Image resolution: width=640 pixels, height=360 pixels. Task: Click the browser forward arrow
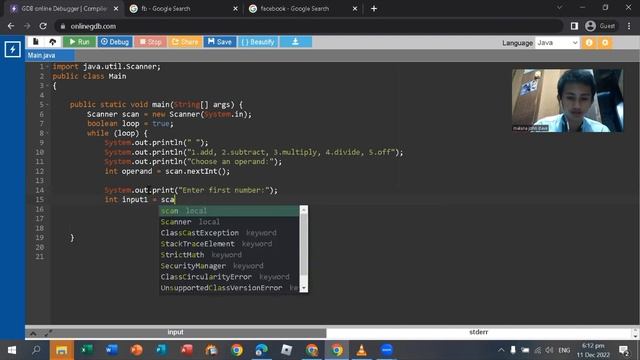point(27,26)
